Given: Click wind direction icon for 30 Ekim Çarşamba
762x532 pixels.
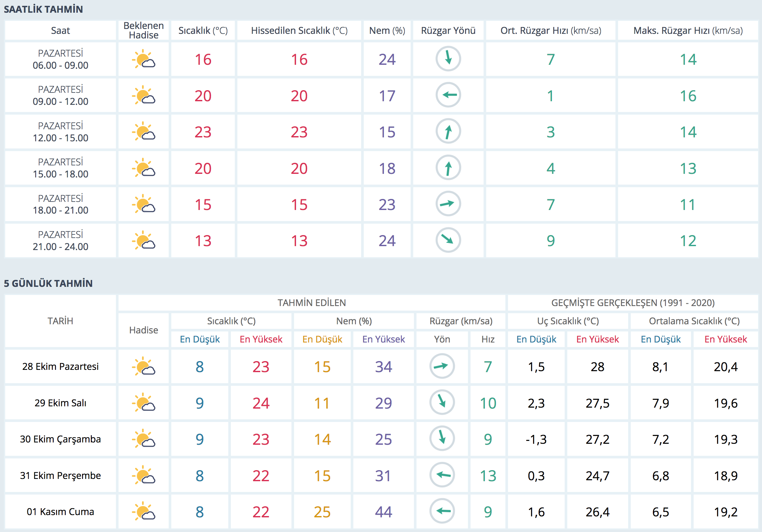Looking at the screenshot, I should point(442,439).
